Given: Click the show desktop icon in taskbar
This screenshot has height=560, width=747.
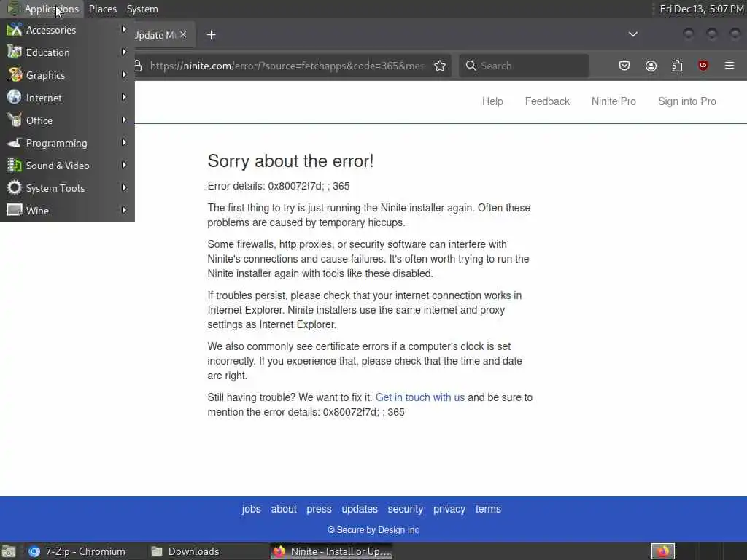Looking at the screenshot, I should tap(9, 551).
